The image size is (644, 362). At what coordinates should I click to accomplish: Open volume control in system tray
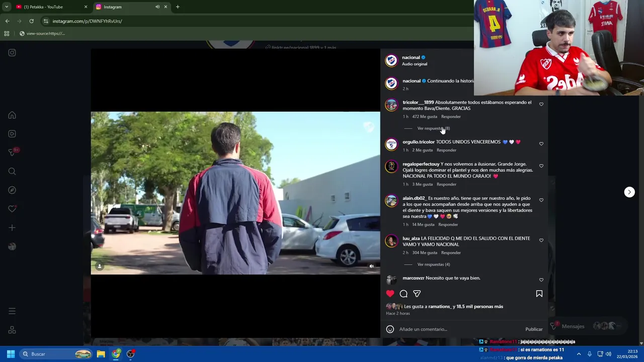coord(608,354)
